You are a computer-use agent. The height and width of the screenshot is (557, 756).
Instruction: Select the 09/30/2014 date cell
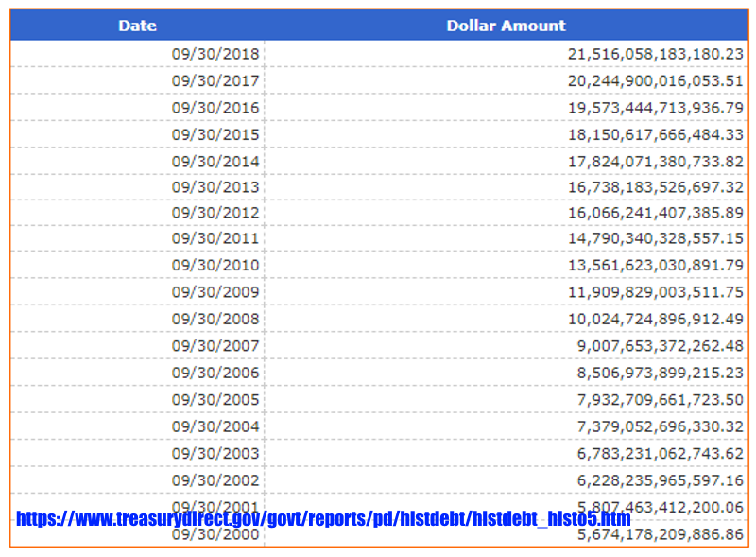(x=215, y=162)
